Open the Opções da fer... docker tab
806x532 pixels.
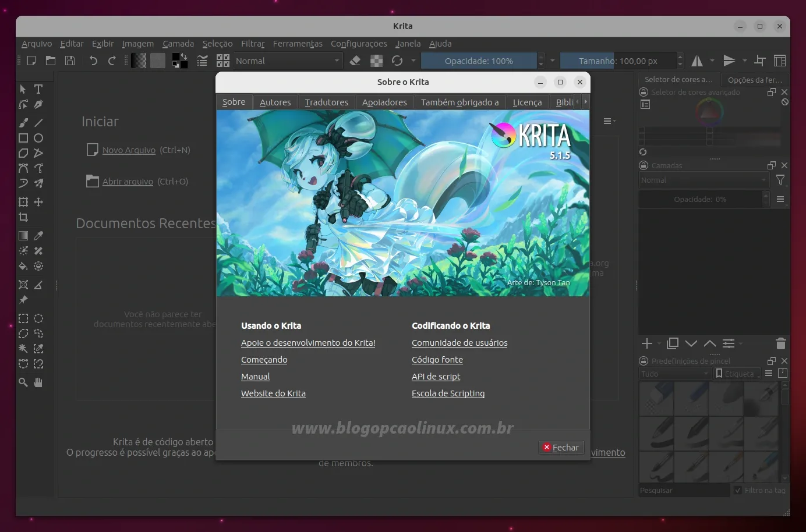755,80
